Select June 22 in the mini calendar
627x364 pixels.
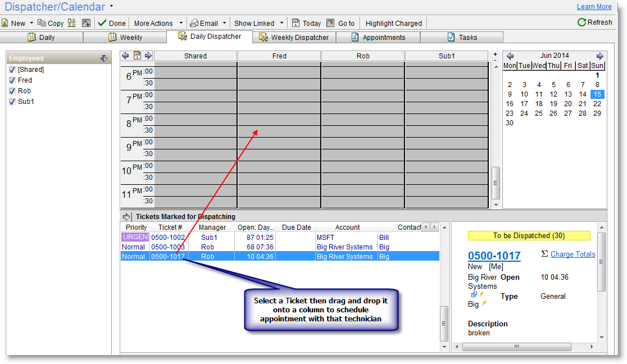click(597, 104)
